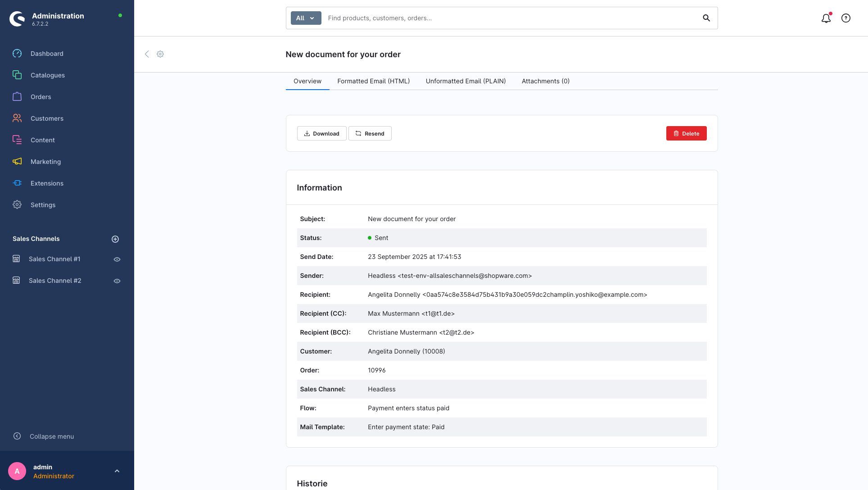This screenshot has height=490, width=868.
Task: Click the Catalogues icon
Action: point(17,75)
